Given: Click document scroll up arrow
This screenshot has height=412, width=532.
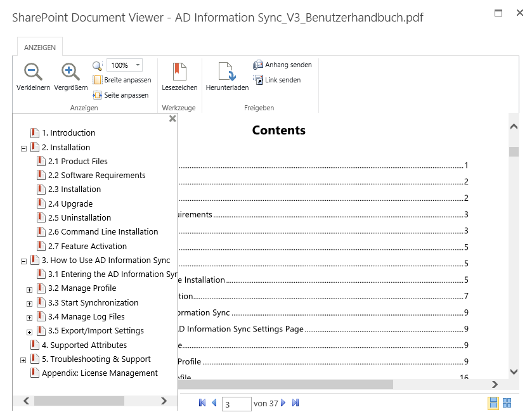Looking at the screenshot, I should [x=514, y=127].
